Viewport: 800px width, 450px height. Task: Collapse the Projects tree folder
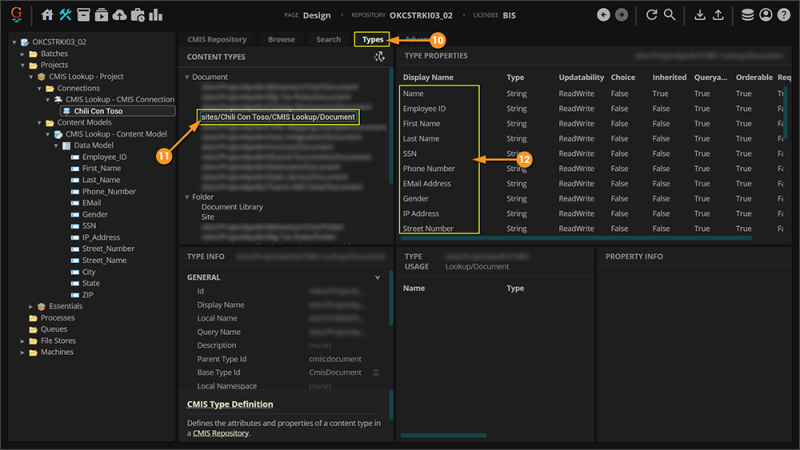[x=24, y=65]
